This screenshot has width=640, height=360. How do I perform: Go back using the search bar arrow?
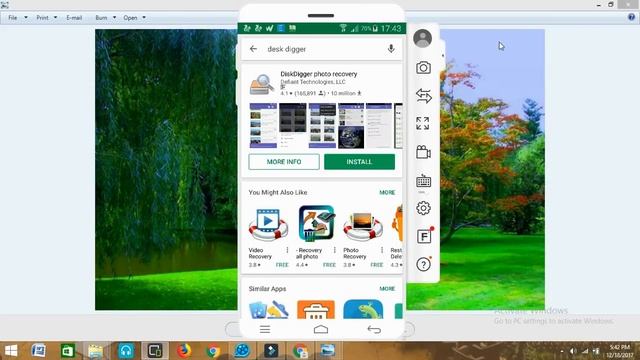click(253, 49)
